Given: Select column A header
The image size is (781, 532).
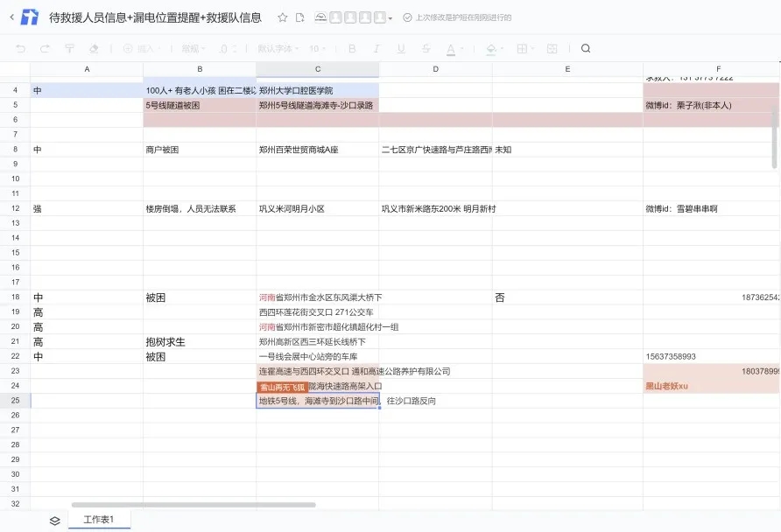Looking at the screenshot, I should 87,69.
